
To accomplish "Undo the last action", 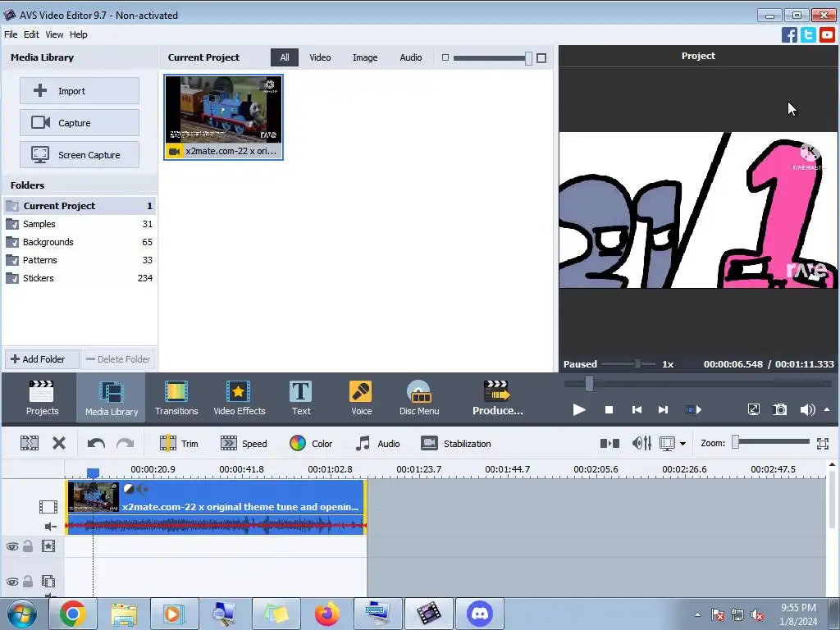I will click(x=96, y=443).
